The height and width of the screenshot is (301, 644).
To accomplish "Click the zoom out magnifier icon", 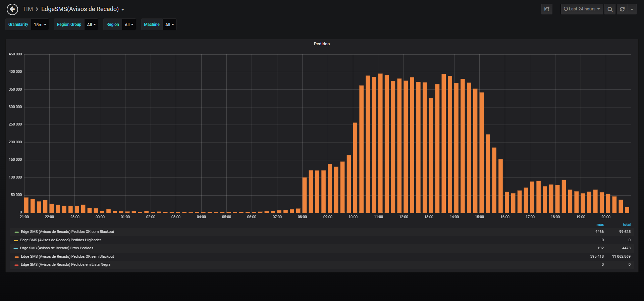I will point(610,9).
